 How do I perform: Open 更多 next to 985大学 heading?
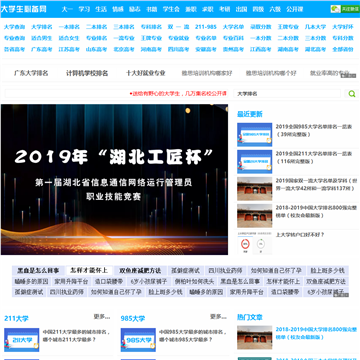pyautogui.click(x=219, y=317)
